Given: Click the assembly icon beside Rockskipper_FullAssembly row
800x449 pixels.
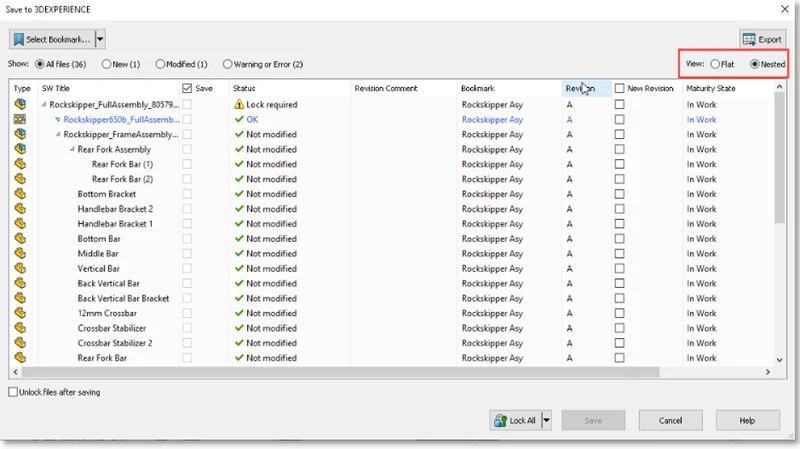Looking at the screenshot, I should pos(19,104).
